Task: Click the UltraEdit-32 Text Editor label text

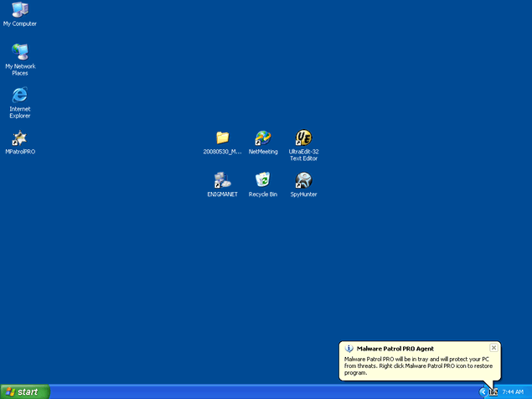Action: [x=304, y=155]
